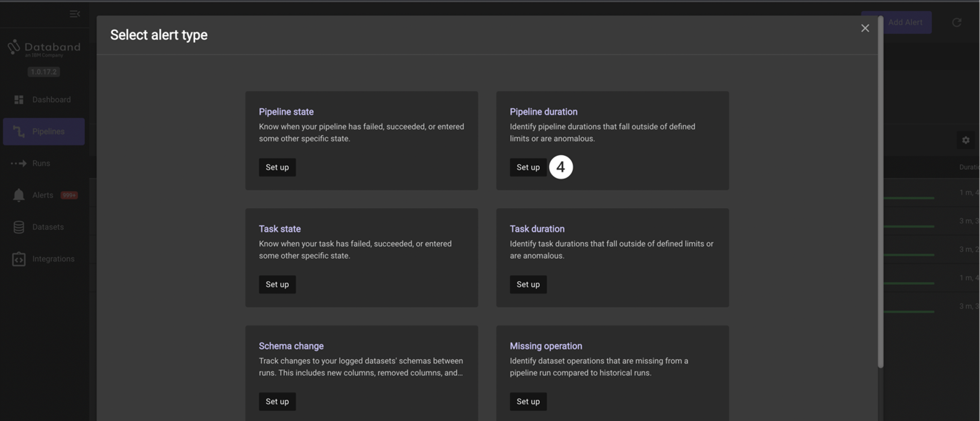Set up a Task state alert
This screenshot has width=980, height=421.
coord(277,285)
